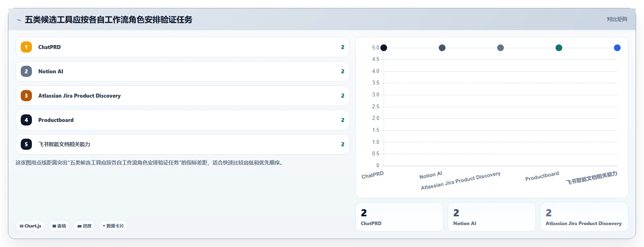Click the 5.0 y-axis label
Viewport: 644px width, 247px height.
[376, 48]
